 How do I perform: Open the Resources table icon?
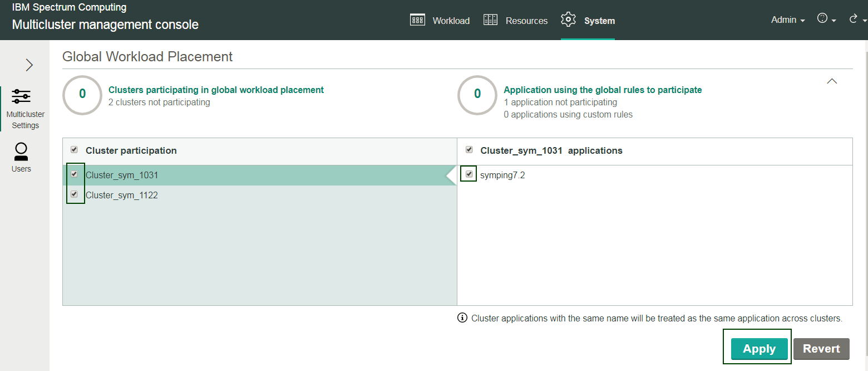[x=490, y=20]
